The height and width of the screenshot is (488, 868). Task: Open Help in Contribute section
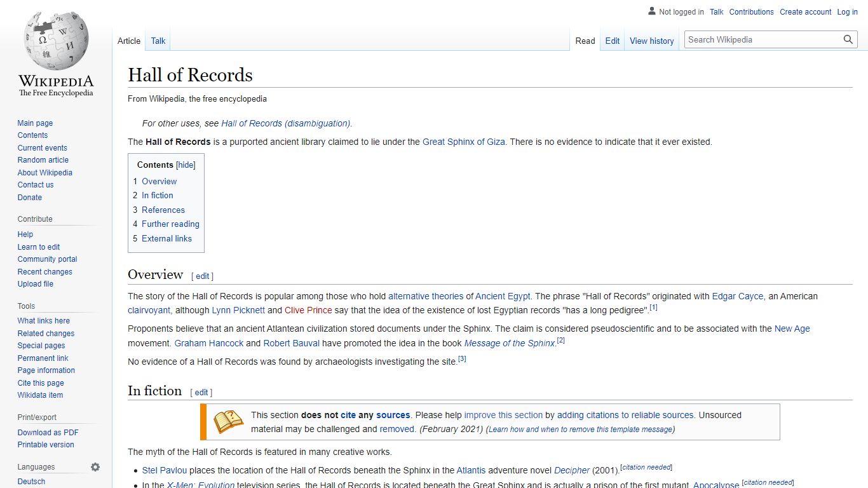coord(25,234)
